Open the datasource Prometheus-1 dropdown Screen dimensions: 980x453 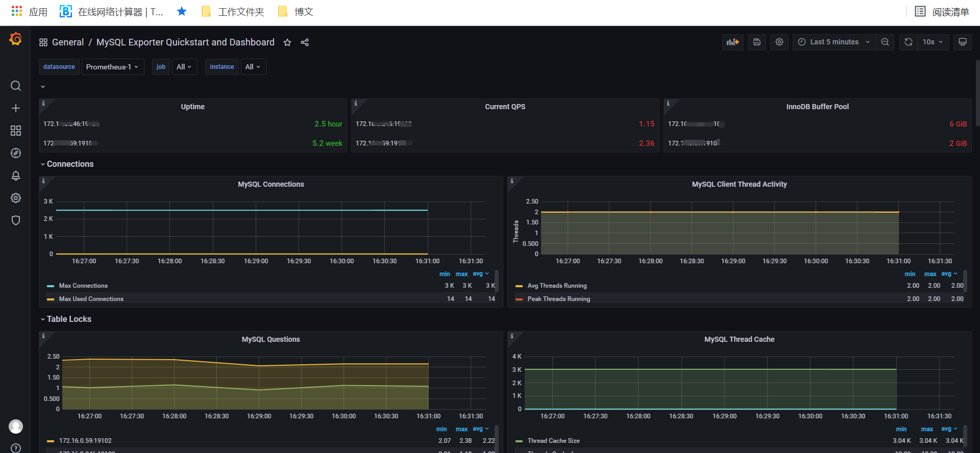click(112, 67)
